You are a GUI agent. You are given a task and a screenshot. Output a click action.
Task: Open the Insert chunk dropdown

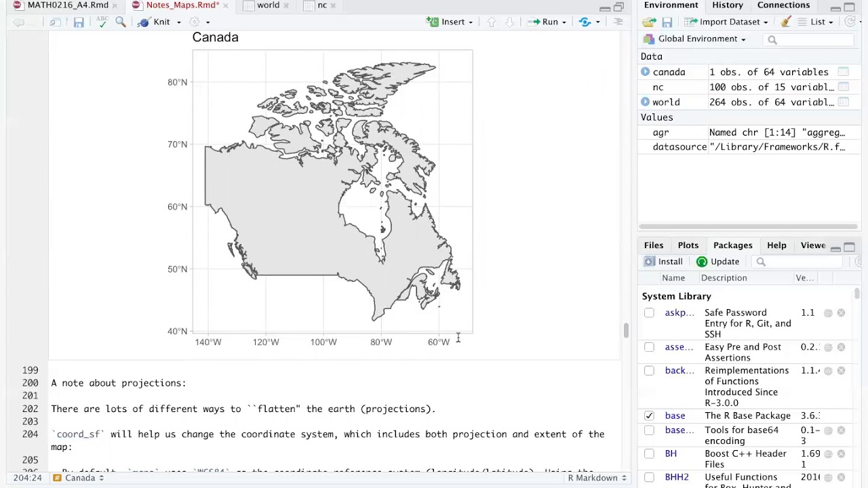point(450,22)
